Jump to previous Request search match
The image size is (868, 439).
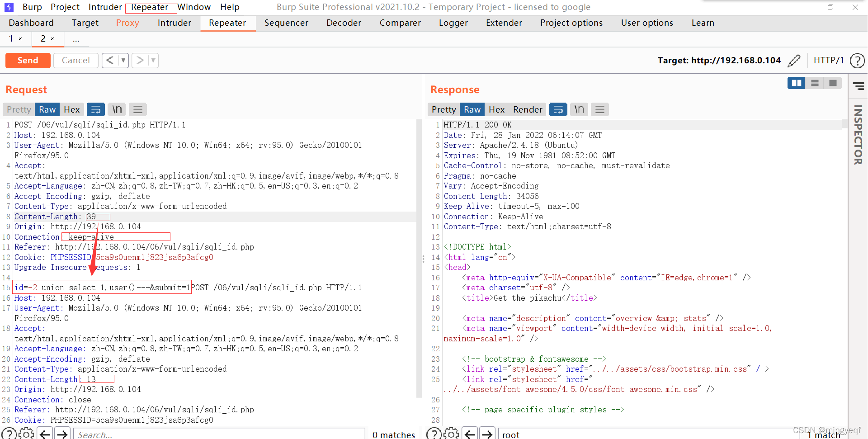(x=45, y=434)
